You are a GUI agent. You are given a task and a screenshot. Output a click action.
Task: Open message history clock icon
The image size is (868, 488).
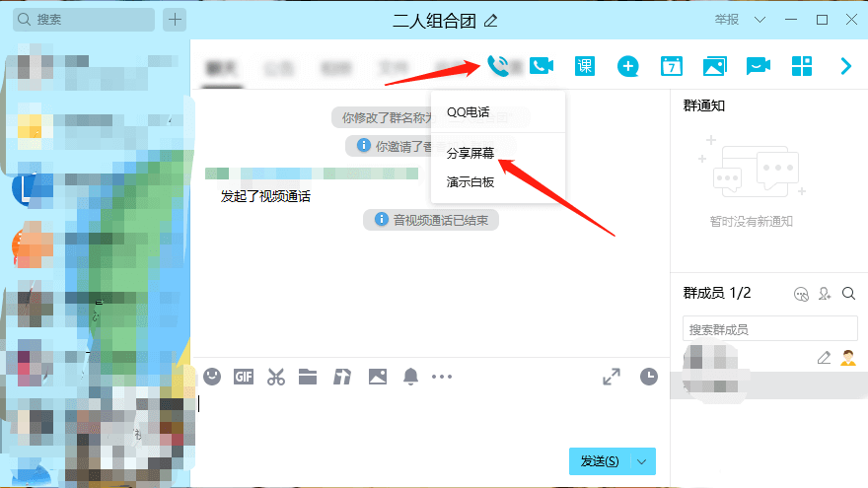649,377
